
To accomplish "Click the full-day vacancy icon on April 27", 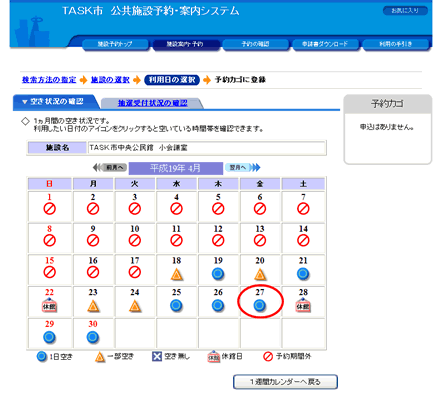I will click(x=260, y=305).
